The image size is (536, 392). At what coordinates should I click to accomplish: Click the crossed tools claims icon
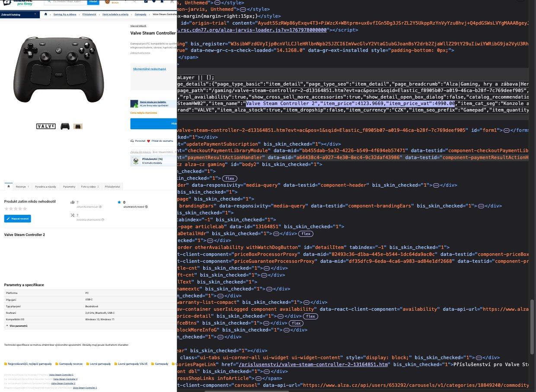(72, 215)
